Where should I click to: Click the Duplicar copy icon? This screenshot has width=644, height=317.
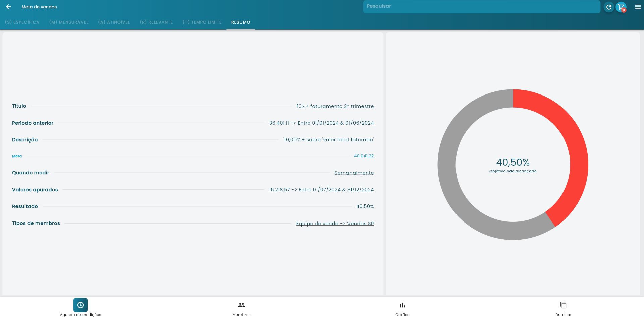click(x=563, y=305)
